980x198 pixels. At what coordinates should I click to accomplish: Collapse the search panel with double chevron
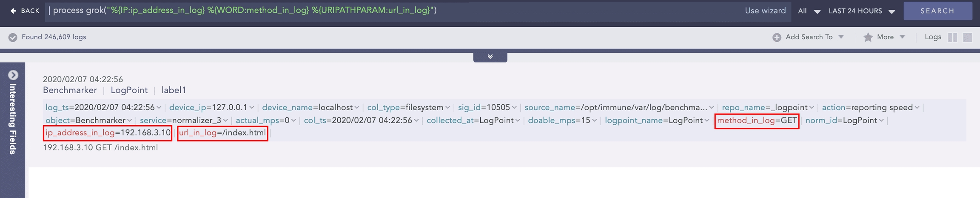[x=490, y=57]
